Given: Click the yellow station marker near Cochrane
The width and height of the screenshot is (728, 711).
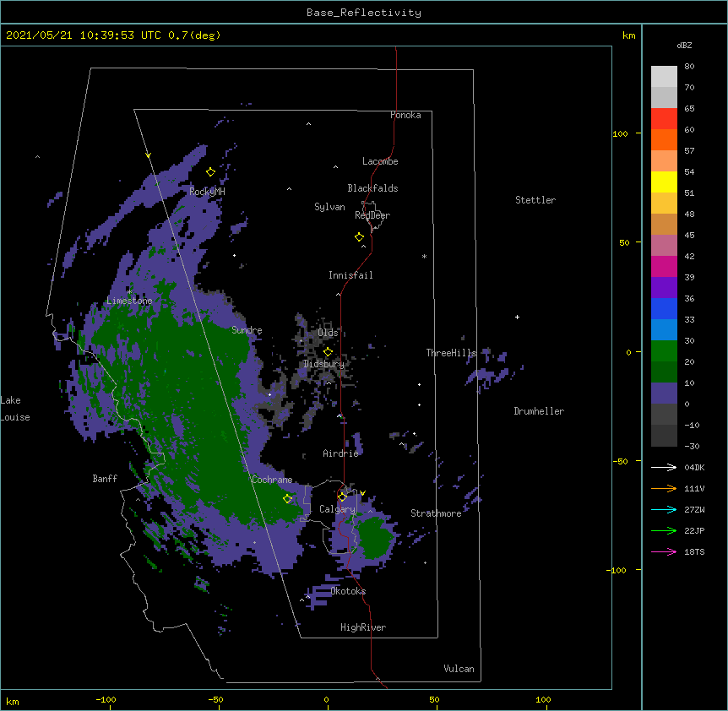Looking at the screenshot, I should click(287, 498).
